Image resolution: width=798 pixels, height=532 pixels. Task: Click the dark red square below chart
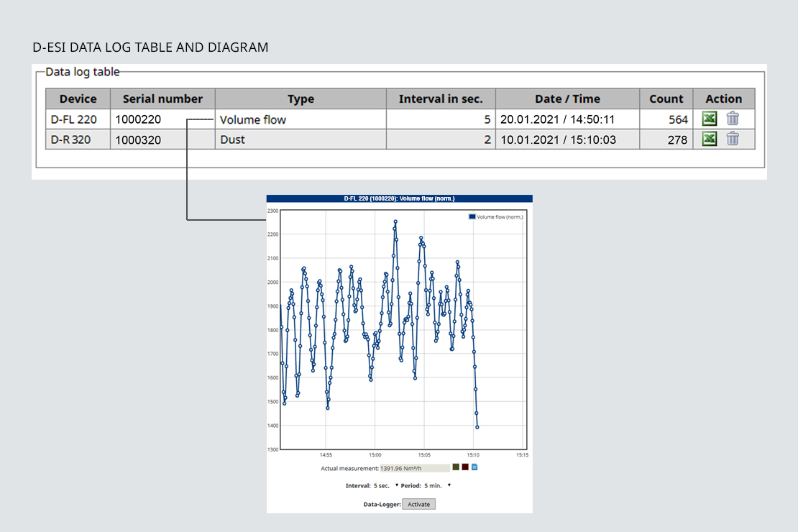pyautogui.click(x=465, y=467)
